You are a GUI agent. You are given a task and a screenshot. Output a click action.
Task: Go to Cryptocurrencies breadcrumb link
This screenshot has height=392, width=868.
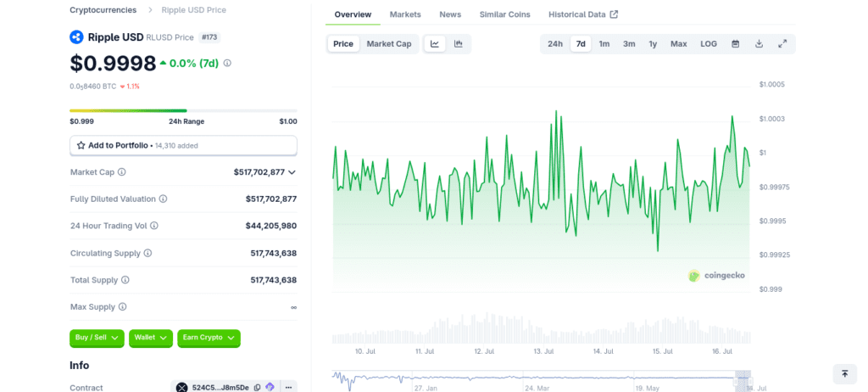pyautogui.click(x=103, y=10)
